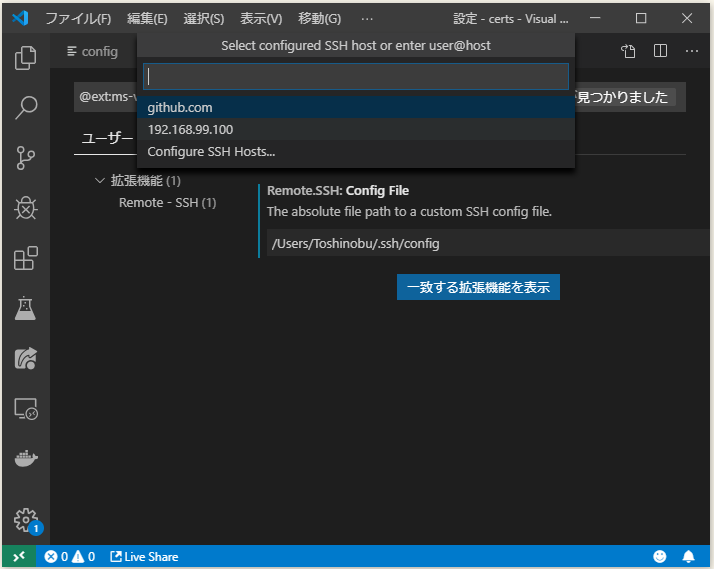Open the 表示(V) menu
This screenshot has height=569, width=714.
(x=261, y=19)
